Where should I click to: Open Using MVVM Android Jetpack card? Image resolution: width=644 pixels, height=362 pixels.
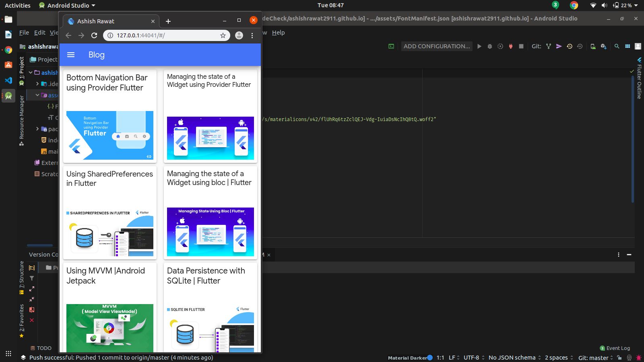tap(110, 308)
